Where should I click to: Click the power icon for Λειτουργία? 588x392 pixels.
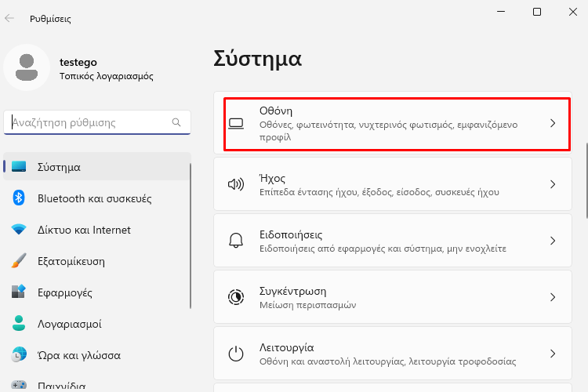[x=236, y=354]
